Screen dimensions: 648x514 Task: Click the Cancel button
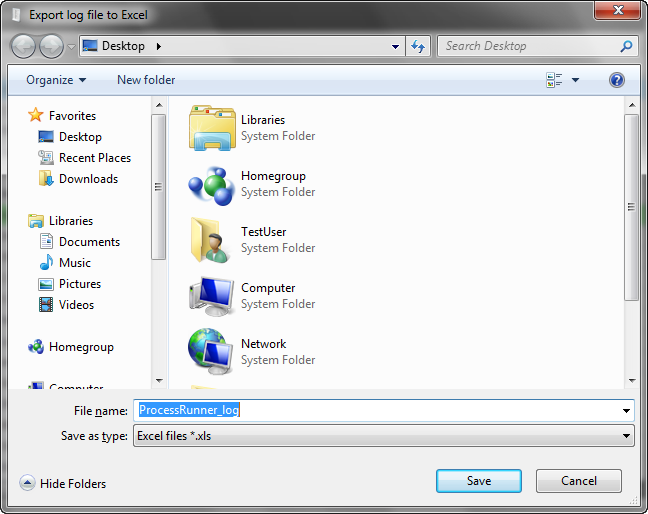pos(579,481)
